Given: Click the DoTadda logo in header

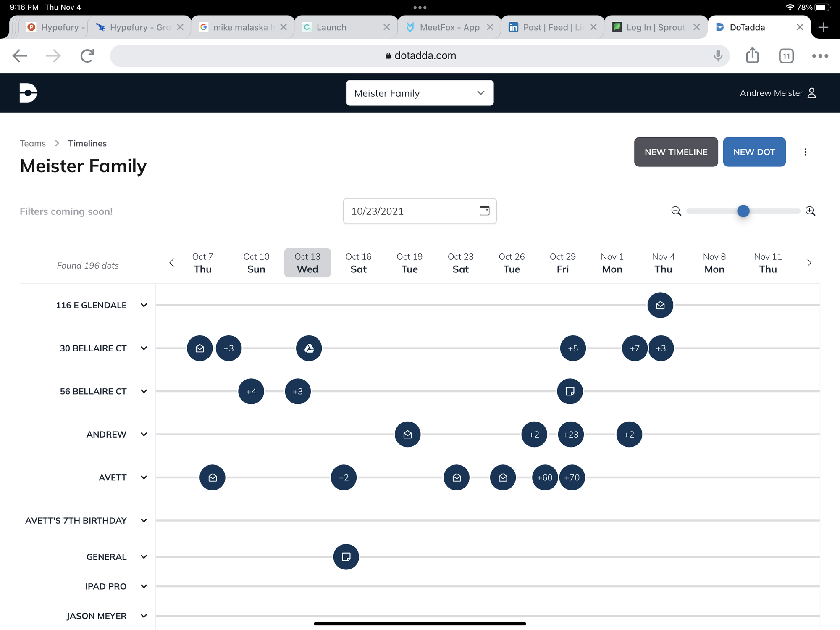Looking at the screenshot, I should 28,93.
